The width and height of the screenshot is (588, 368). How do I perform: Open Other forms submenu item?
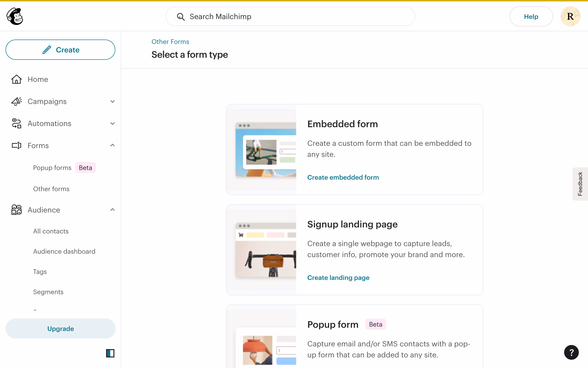pyautogui.click(x=51, y=189)
